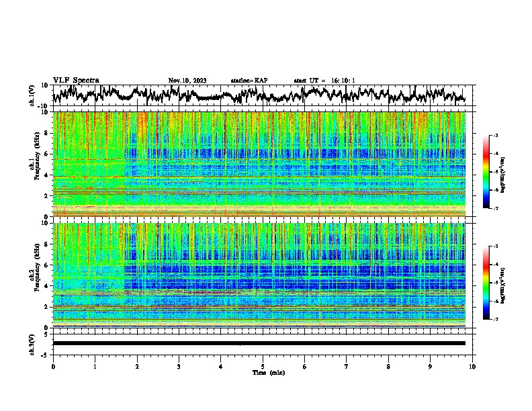Click inside the ch.2 spectrogram panel
This screenshot has width=532, height=411.
[259, 275]
